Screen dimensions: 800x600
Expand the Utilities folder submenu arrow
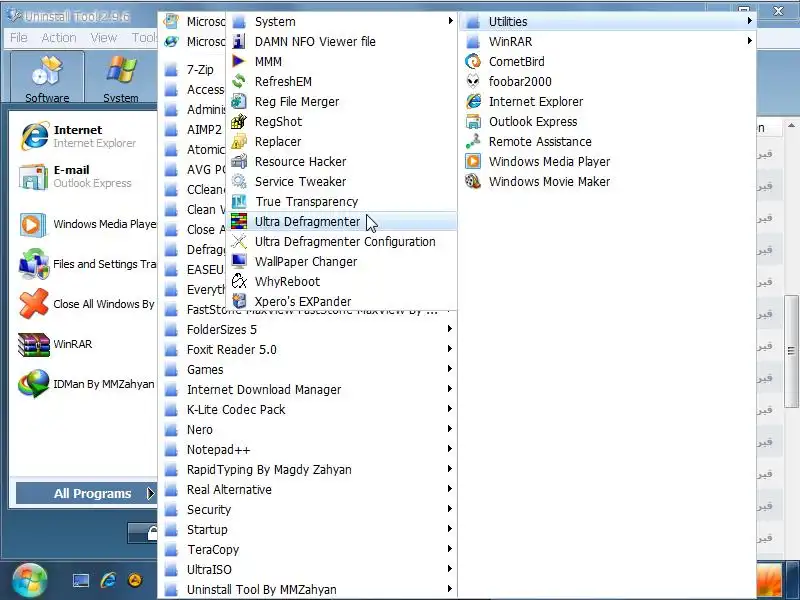click(749, 21)
